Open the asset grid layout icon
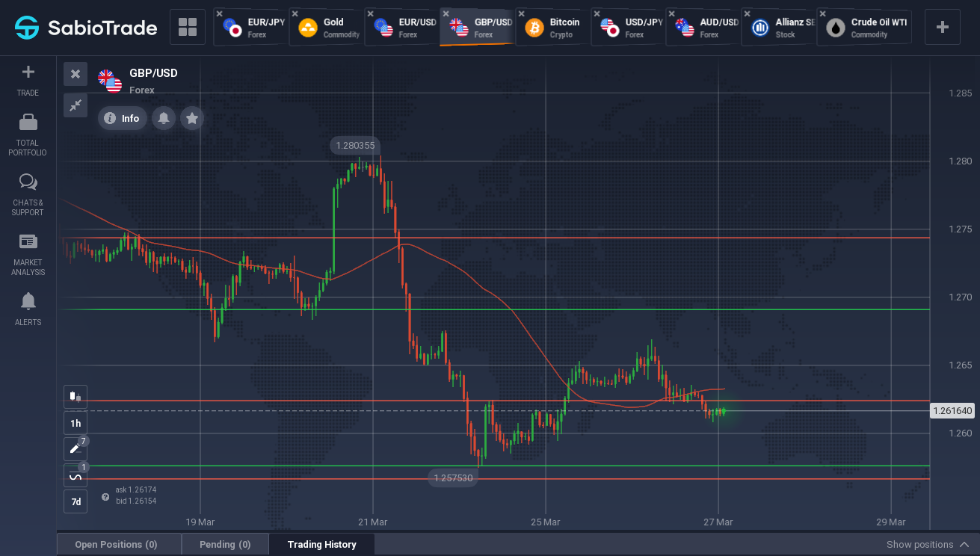980x556 pixels. [188, 28]
